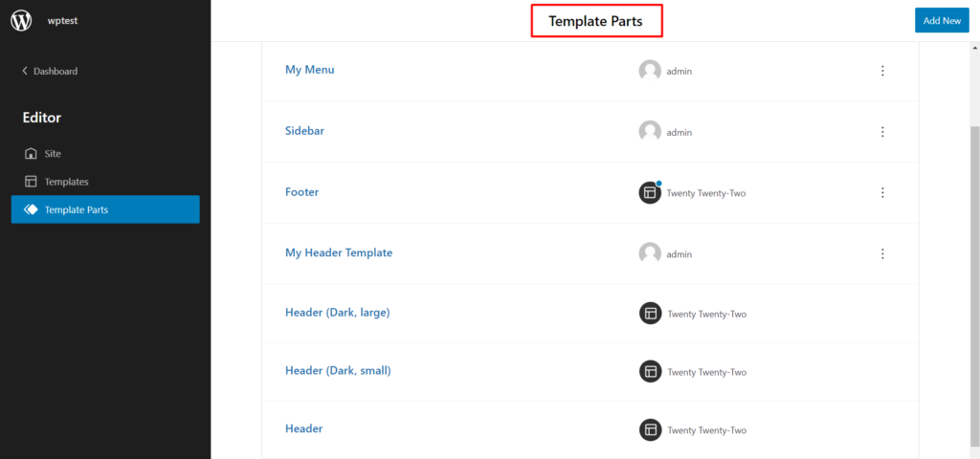Open actions menu for Footer row

click(882, 193)
